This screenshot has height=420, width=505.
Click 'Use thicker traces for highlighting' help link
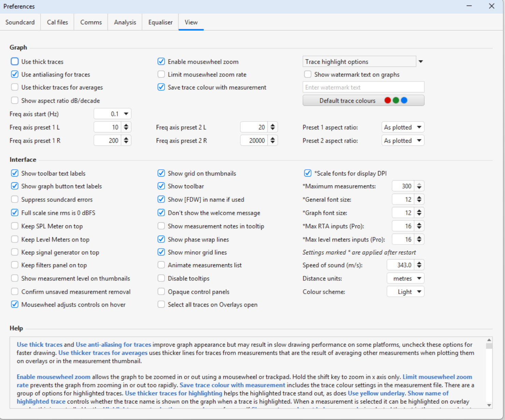[x=173, y=393]
